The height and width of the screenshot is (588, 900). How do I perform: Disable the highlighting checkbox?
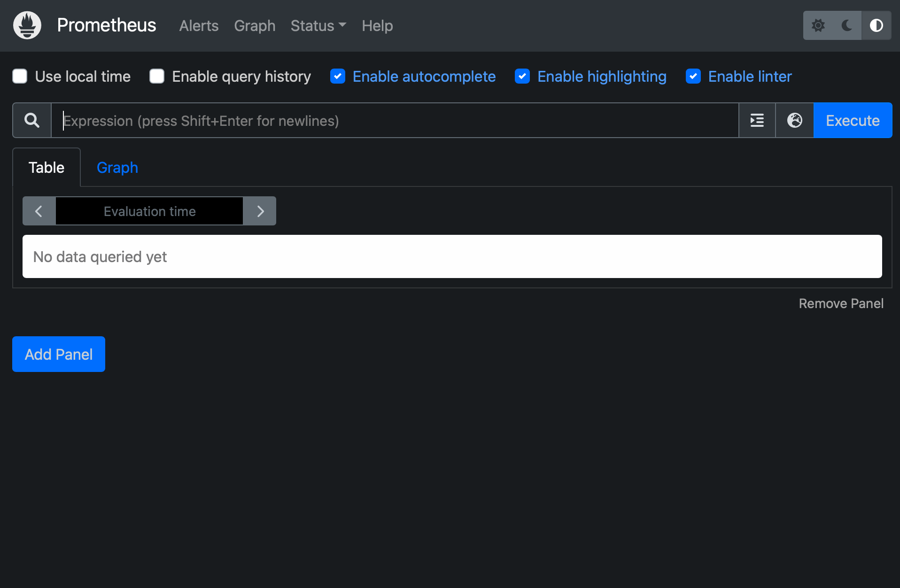(522, 76)
